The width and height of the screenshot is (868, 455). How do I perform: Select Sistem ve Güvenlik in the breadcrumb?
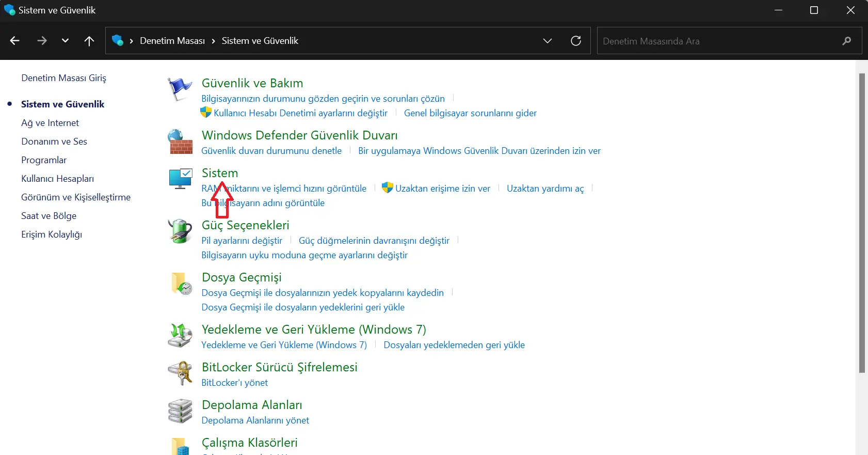(260, 41)
